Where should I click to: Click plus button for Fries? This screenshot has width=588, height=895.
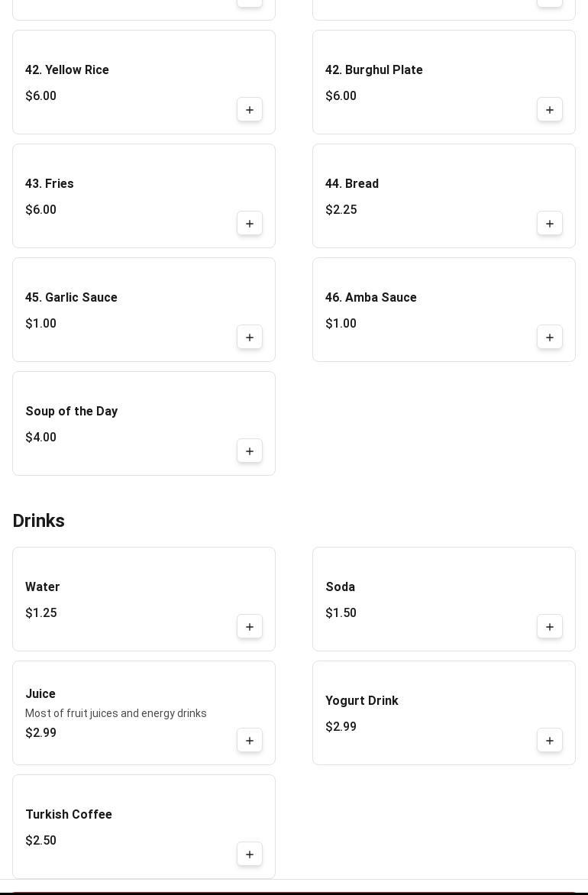click(x=250, y=224)
